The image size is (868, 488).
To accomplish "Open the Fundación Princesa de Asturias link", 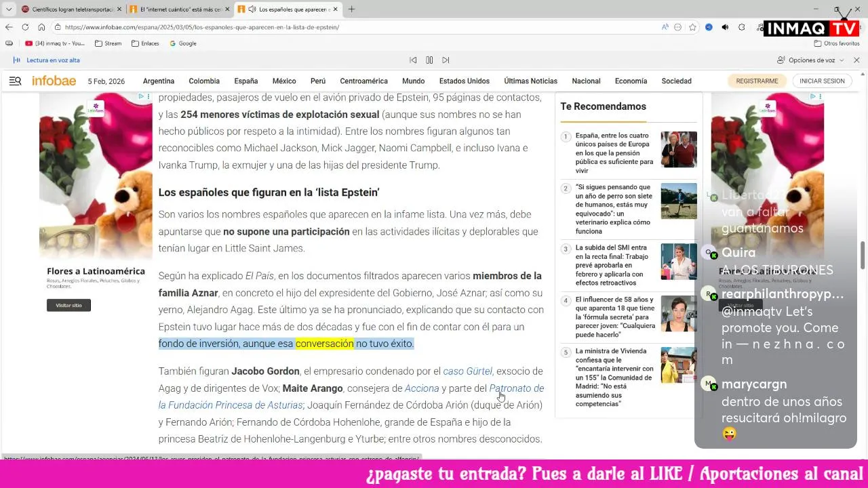I will tap(231, 405).
